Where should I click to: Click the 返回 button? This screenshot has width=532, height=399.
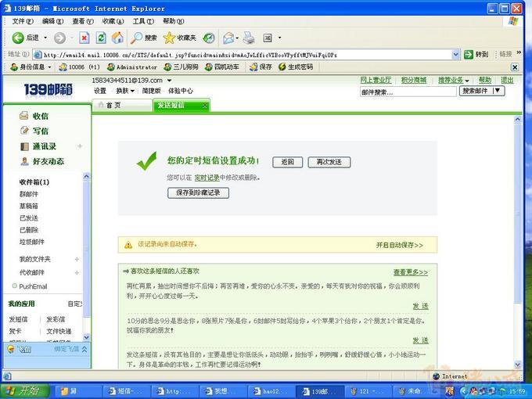click(x=288, y=162)
